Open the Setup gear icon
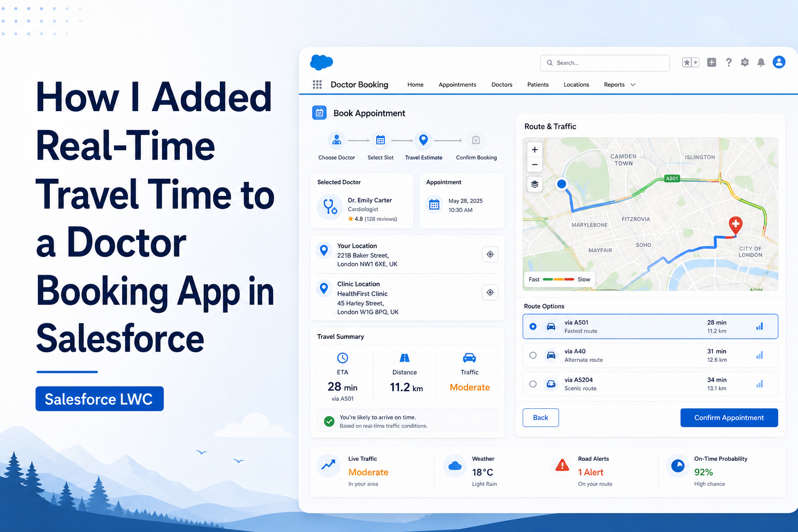Viewport: 798px width, 532px height. click(x=745, y=62)
